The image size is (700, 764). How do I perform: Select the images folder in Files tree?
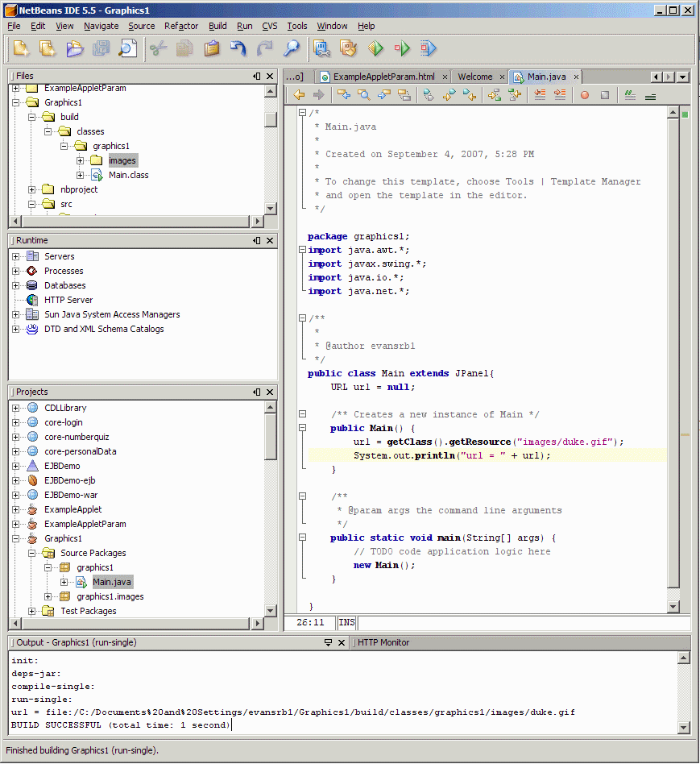122,160
